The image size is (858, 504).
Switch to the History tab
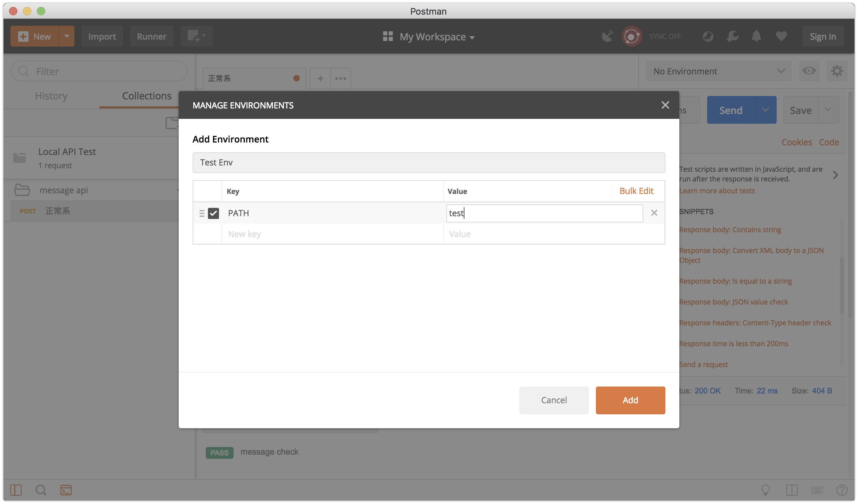51,96
